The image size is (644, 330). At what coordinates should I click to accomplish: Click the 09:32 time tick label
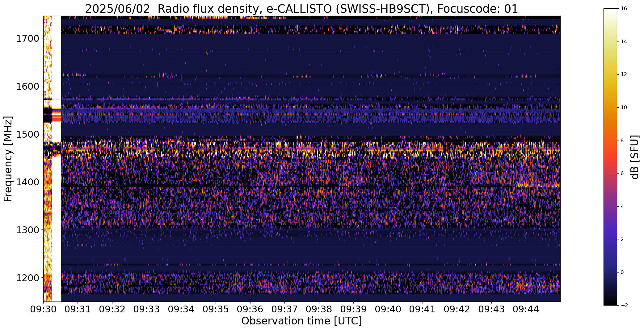click(112, 309)
